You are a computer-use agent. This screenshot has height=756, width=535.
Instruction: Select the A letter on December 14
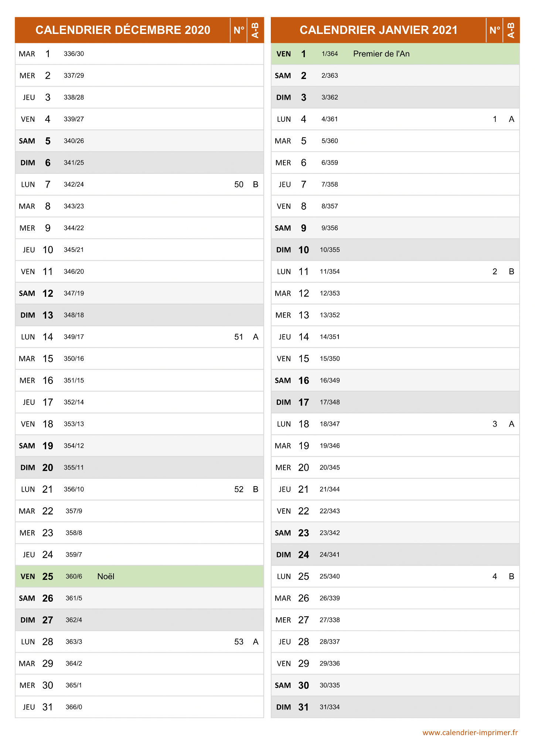(x=255, y=337)
